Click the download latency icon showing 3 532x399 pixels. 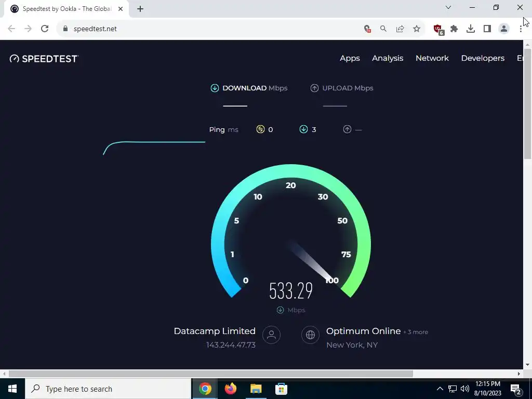coord(303,129)
